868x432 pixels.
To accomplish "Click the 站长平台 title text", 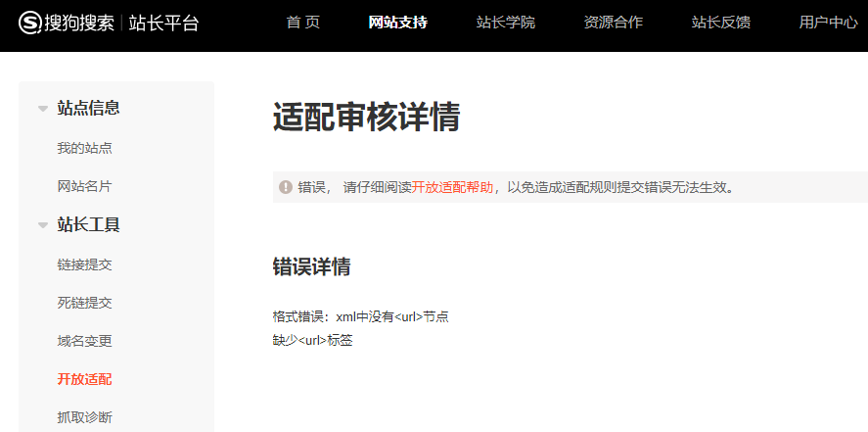I will [x=164, y=23].
